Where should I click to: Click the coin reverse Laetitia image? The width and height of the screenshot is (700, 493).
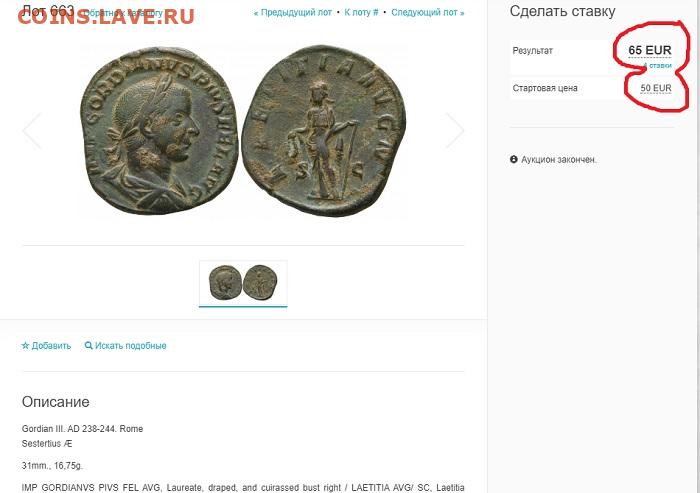coord(324,130)
